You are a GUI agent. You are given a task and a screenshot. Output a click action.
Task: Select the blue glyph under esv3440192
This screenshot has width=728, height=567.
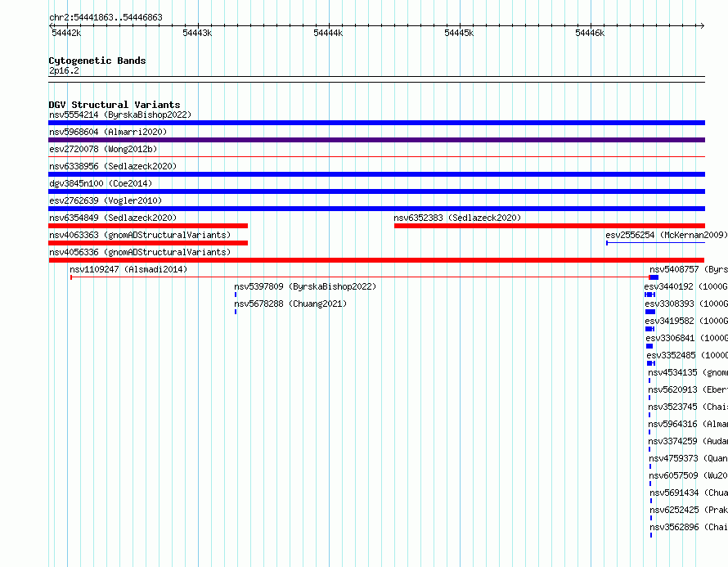coord(650,295)
